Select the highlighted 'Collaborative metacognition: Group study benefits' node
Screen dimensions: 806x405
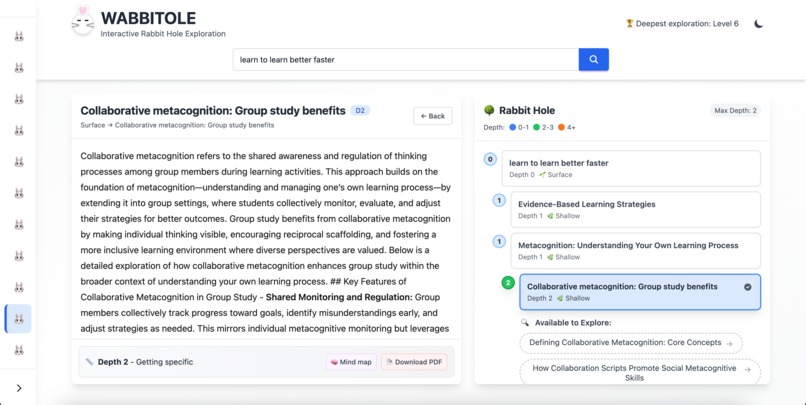coord(640,292)
